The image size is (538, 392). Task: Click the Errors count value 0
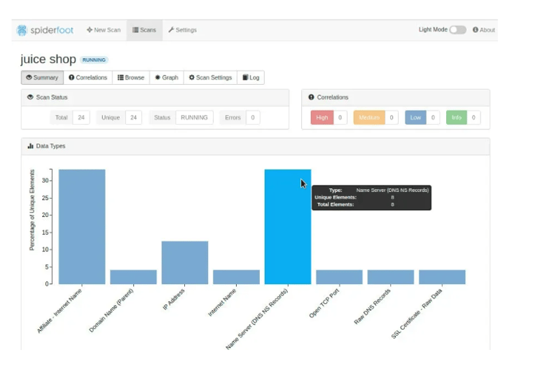coord(252,118)
